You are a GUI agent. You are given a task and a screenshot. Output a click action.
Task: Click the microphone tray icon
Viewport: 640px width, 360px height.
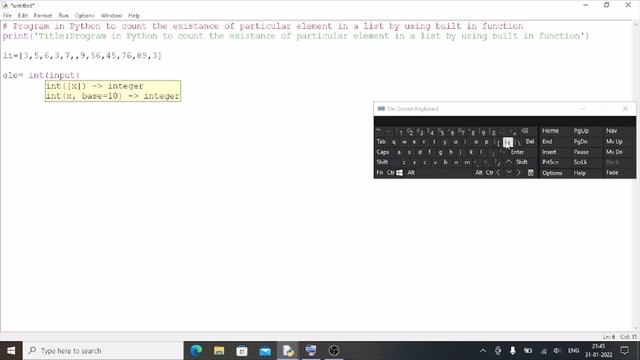click(x=513, y=351)
